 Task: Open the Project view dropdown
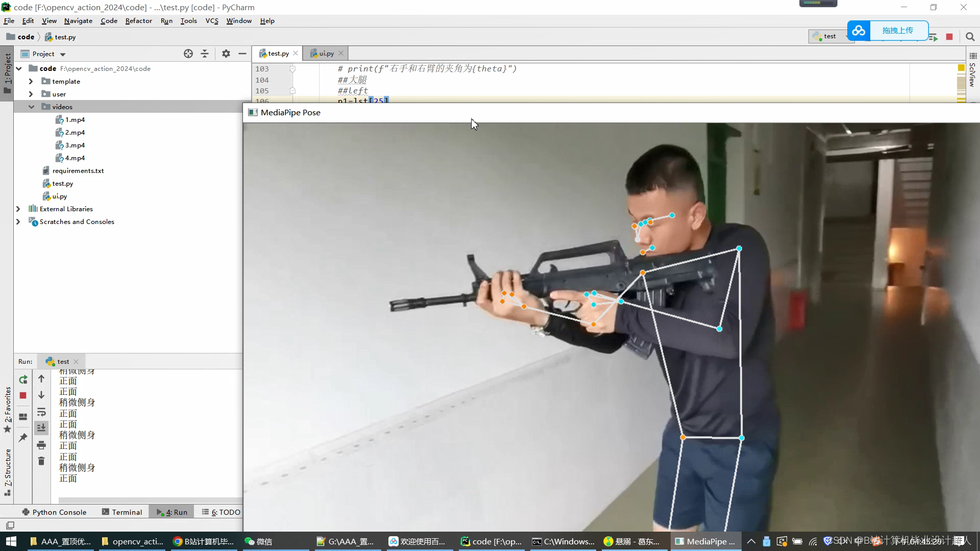point(63,54)
